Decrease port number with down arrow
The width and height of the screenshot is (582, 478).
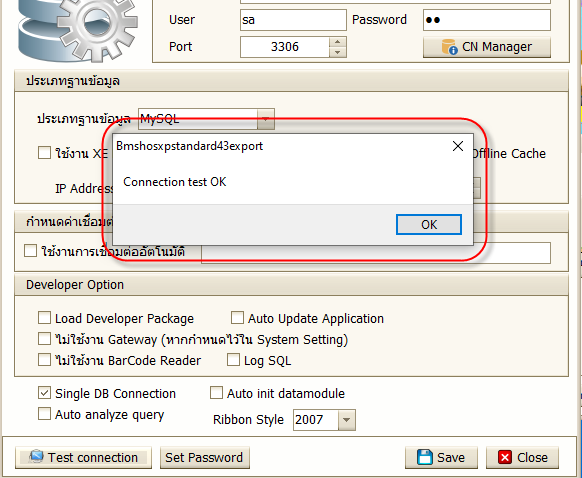[x=337, y=52]
